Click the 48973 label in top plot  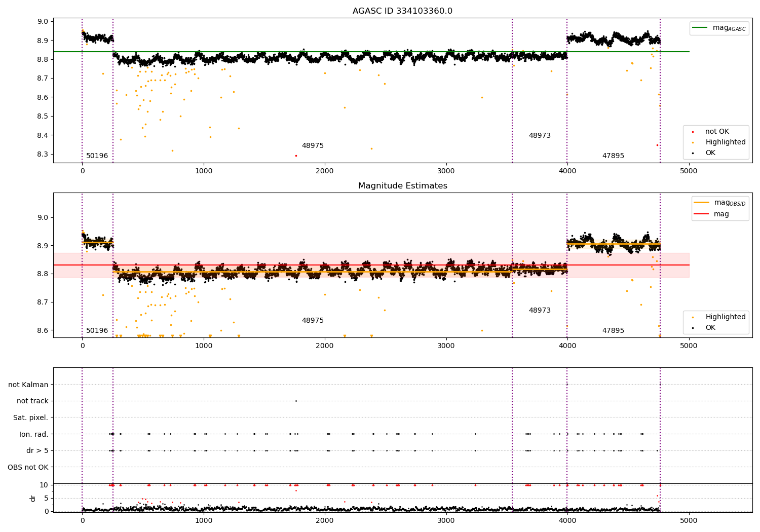click(540, 136)
